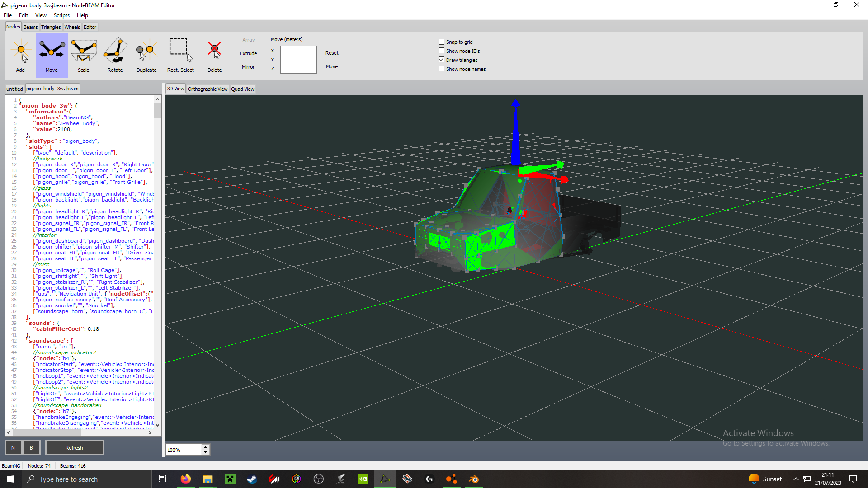868x488 pixels.
Task: Show hidden system tray icons
Action: (x=796, y=479)
